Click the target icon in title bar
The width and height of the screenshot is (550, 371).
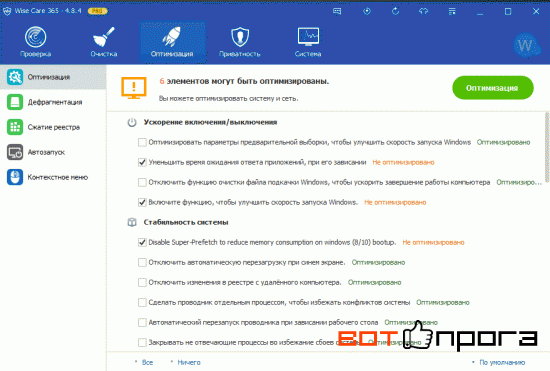[x=367, y=11]
